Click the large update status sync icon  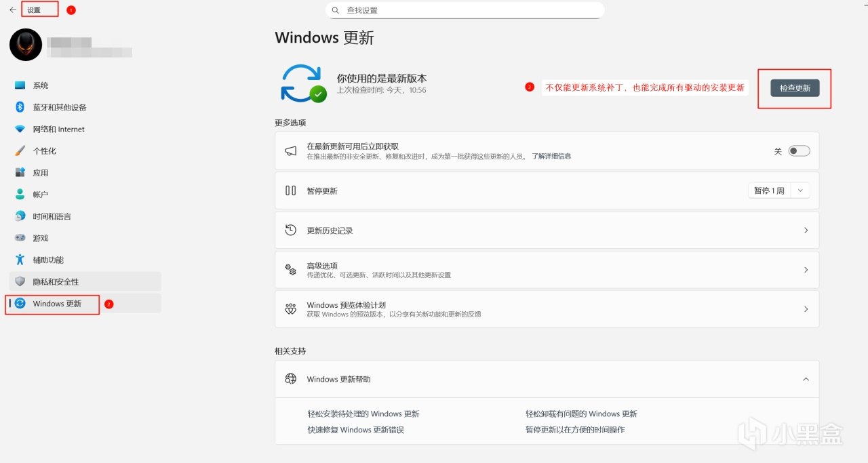point(302,84)
